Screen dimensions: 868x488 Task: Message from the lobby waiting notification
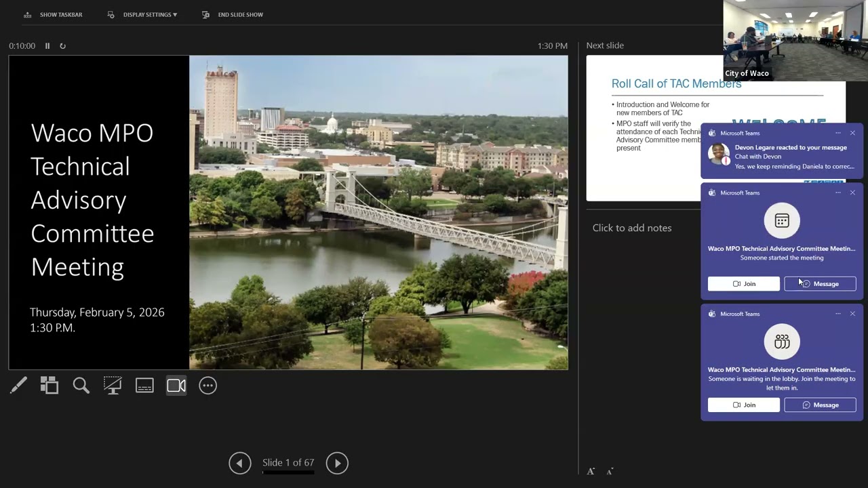pyautogui.click(x=820, y=405)
